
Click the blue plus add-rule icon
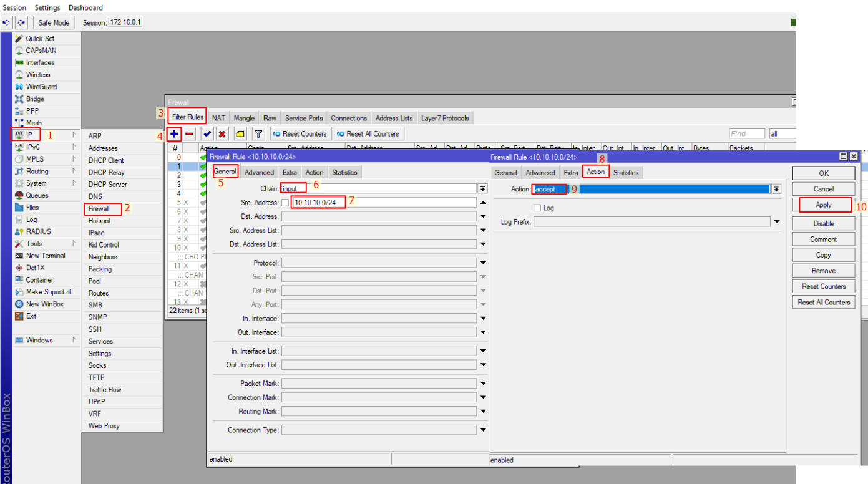174,134
